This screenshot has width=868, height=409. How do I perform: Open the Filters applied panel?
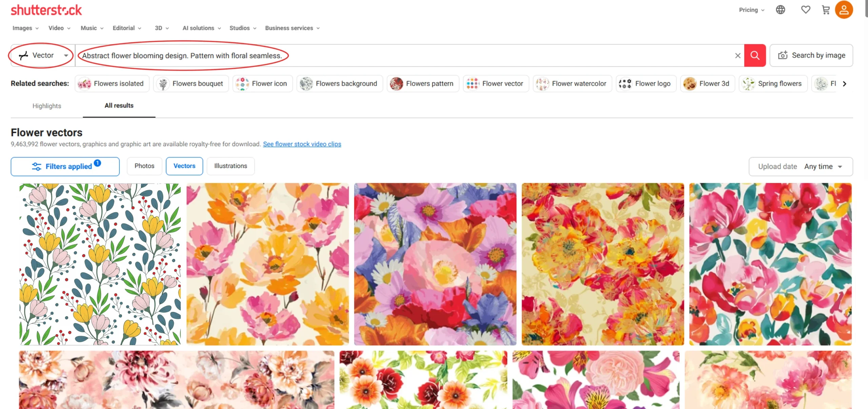click(65, 166)
